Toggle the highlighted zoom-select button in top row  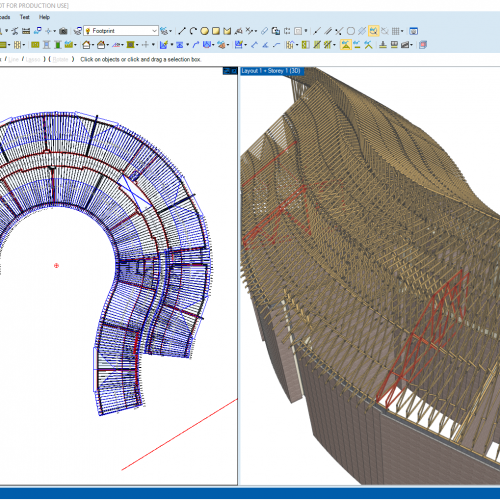click(x=373, y=31)
